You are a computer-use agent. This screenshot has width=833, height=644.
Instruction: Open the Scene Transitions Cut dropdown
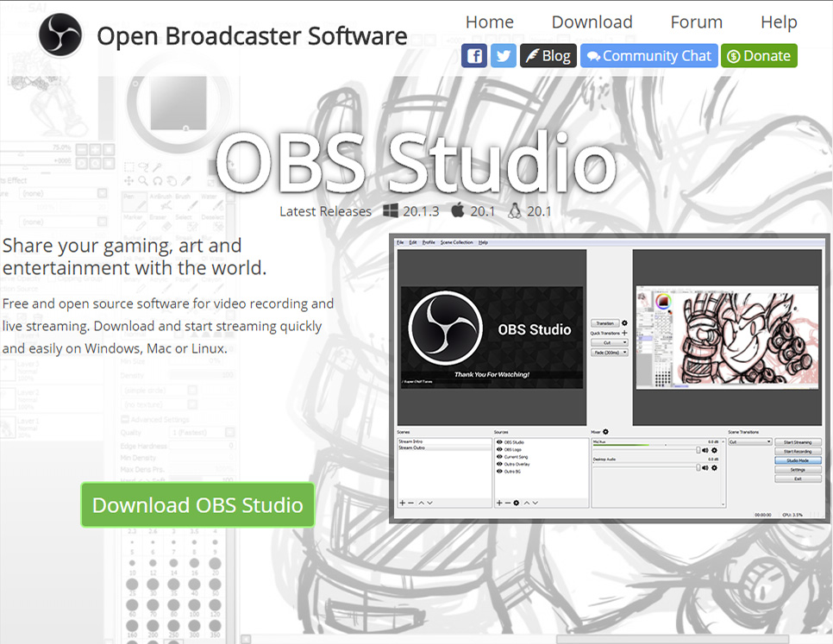749,441
